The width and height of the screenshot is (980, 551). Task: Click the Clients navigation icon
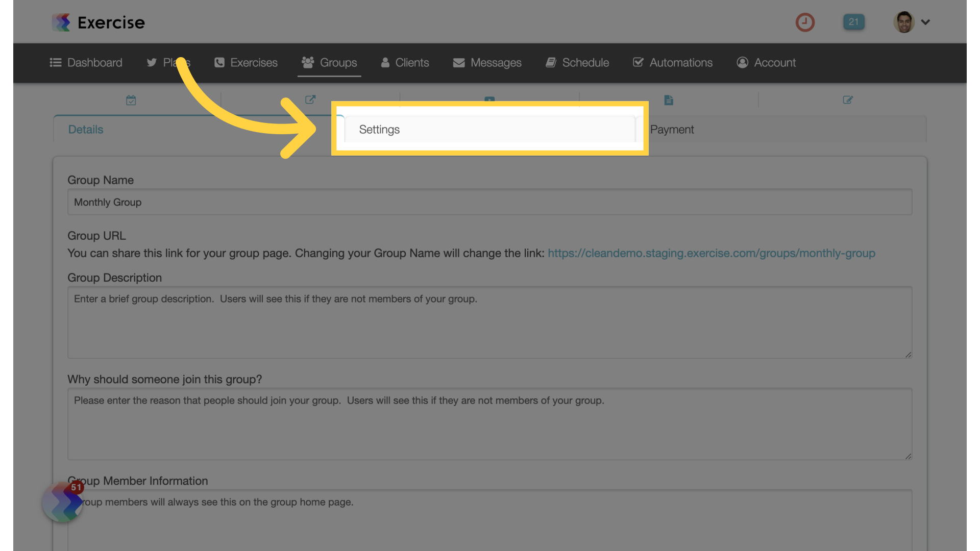coord(385,62)
